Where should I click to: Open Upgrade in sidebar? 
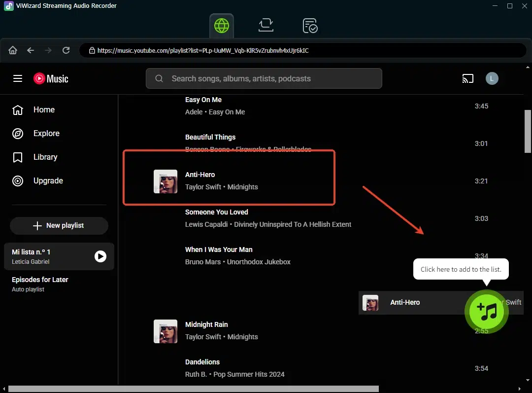(37, 180)
